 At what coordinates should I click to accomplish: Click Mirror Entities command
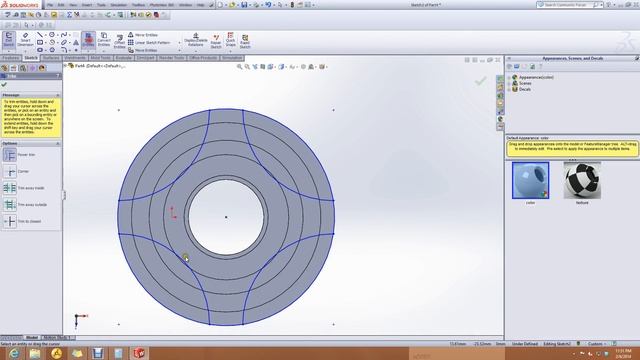[x=143, y=35]
